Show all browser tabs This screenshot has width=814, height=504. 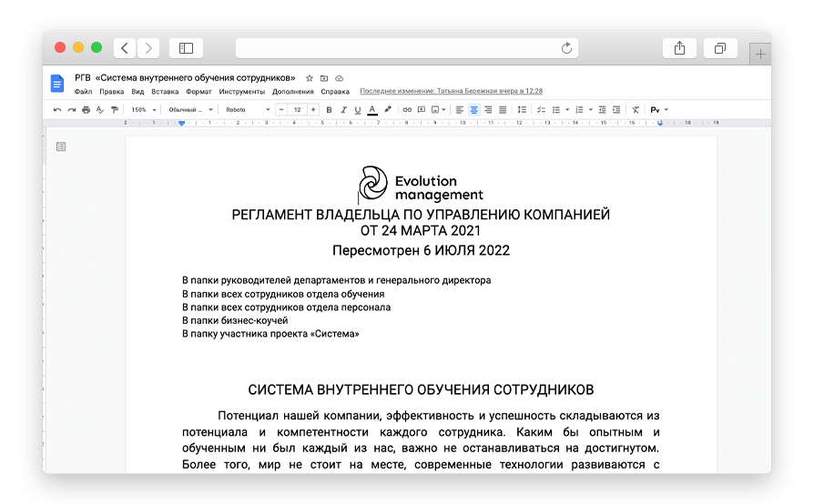pyautogui.click(x=720, y=48)
